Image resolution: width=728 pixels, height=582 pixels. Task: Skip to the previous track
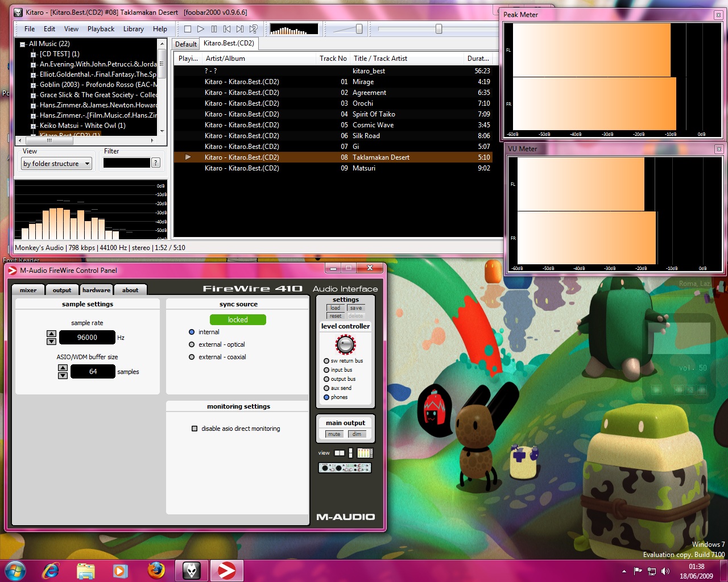[x=227, y=29]
